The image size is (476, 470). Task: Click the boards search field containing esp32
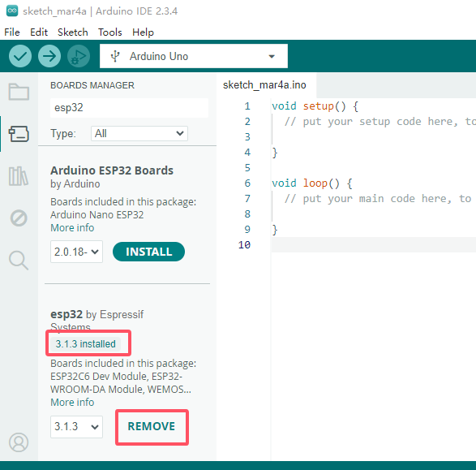(129, 107)
